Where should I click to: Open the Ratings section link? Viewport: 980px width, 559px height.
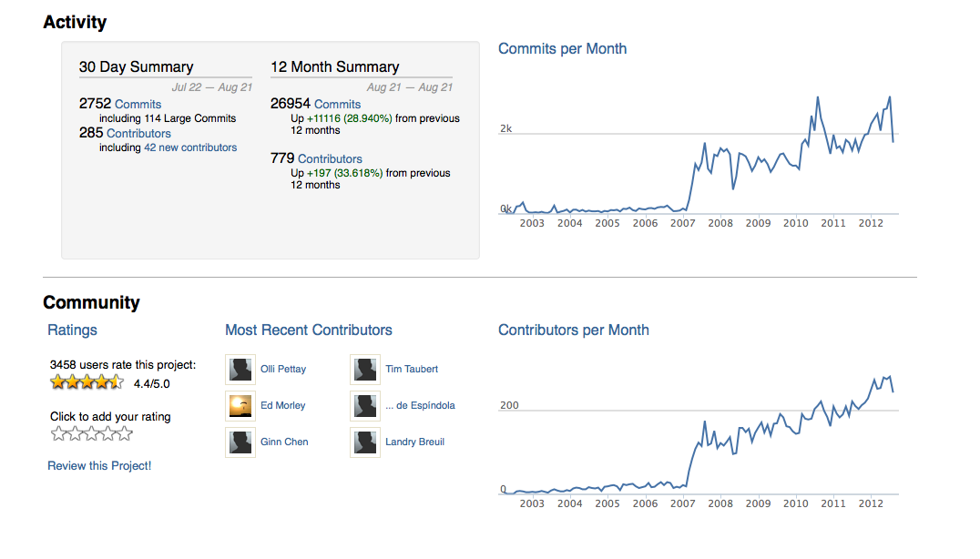pos(73,330)
